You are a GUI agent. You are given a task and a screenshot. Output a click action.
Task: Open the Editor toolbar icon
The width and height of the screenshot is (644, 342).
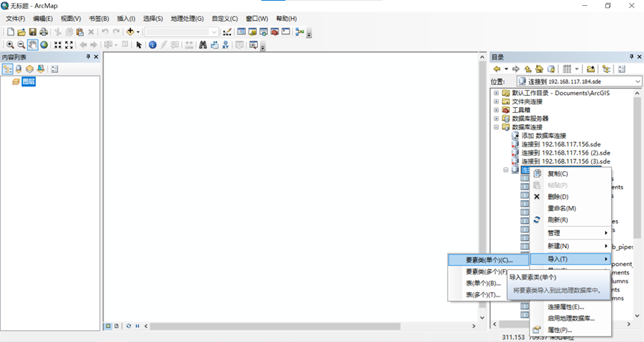[227, 31]
